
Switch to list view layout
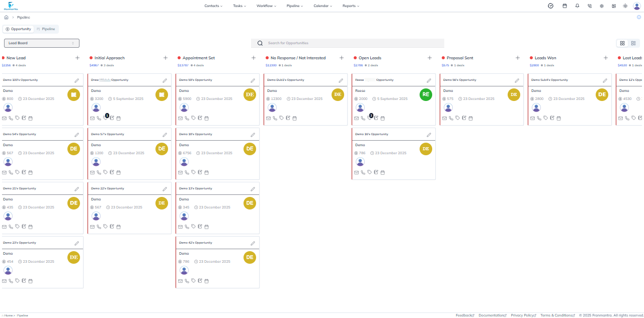click(633, 43)
